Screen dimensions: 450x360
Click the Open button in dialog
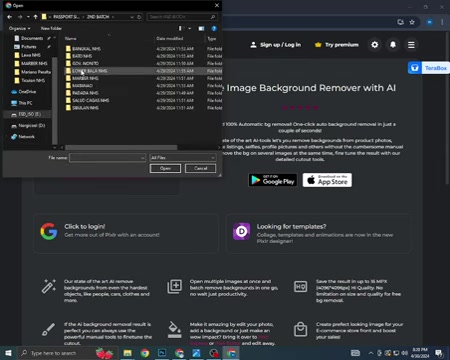[x=165, y=168]
